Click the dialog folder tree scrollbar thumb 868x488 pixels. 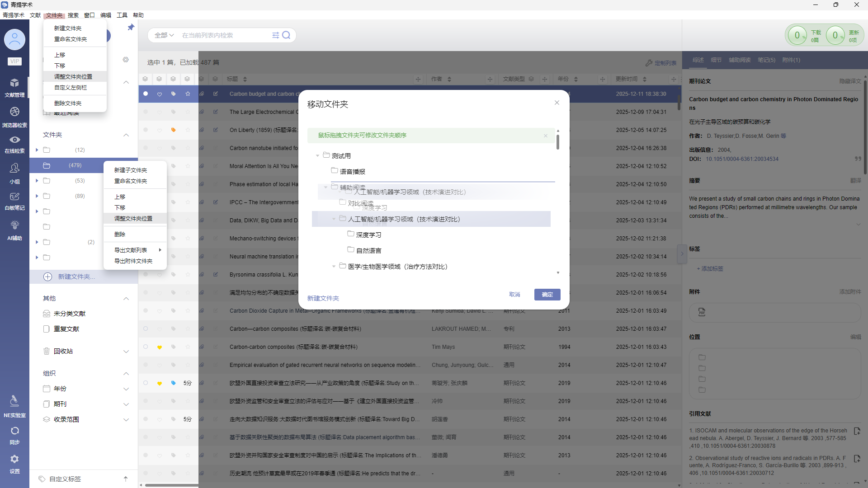click(558, 142)
